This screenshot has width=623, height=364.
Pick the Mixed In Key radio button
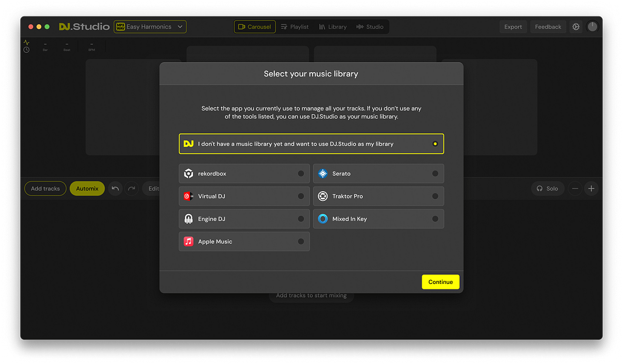pyautogui.click(x=435, y=219)
